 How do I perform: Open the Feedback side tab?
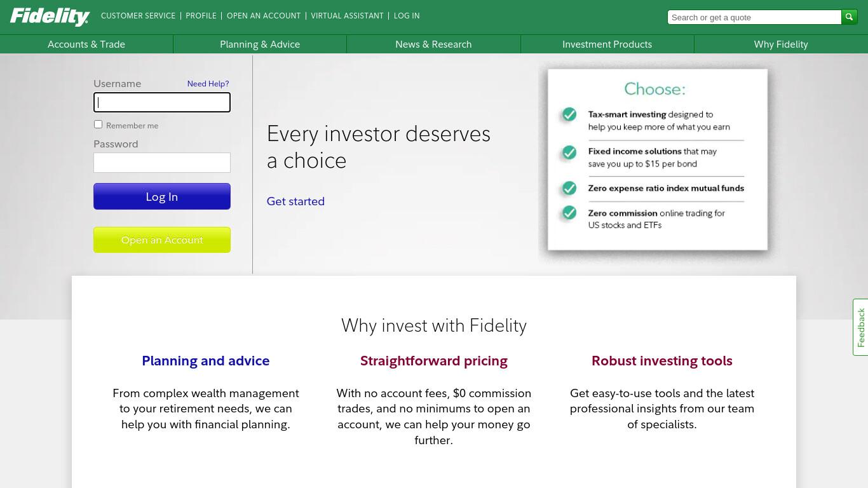(860, 327)
